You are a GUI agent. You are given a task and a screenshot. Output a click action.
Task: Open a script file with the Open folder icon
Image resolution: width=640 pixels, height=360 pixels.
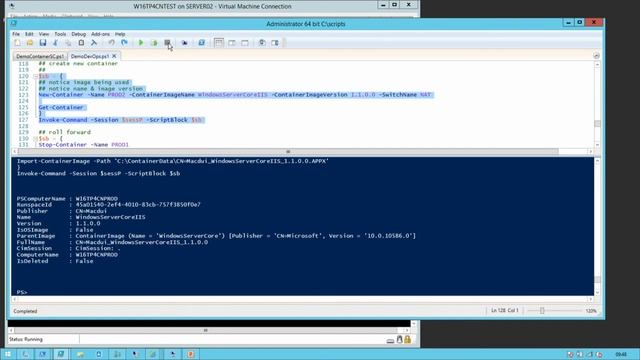pyautogui.click(x=30, y=43)
